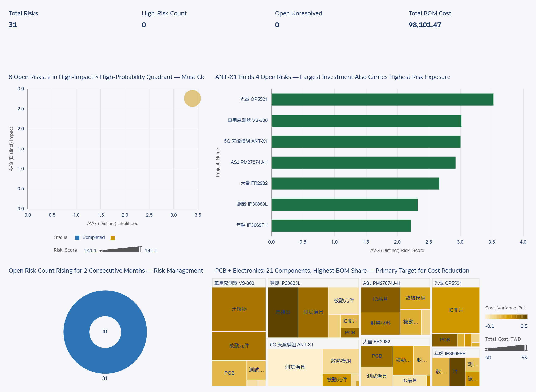Select the 光電 OP5521 bar
Image resolution: width=536 pixels, height=392 pixels.
(x=382, y=99)
